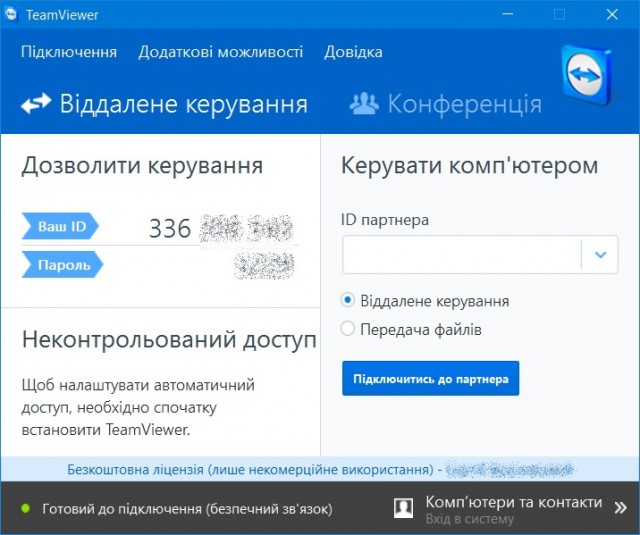Screen dimensions: 640x535
Task: Expand the ID партнера dropdown arrow
Action: click(x=600, y=255)
